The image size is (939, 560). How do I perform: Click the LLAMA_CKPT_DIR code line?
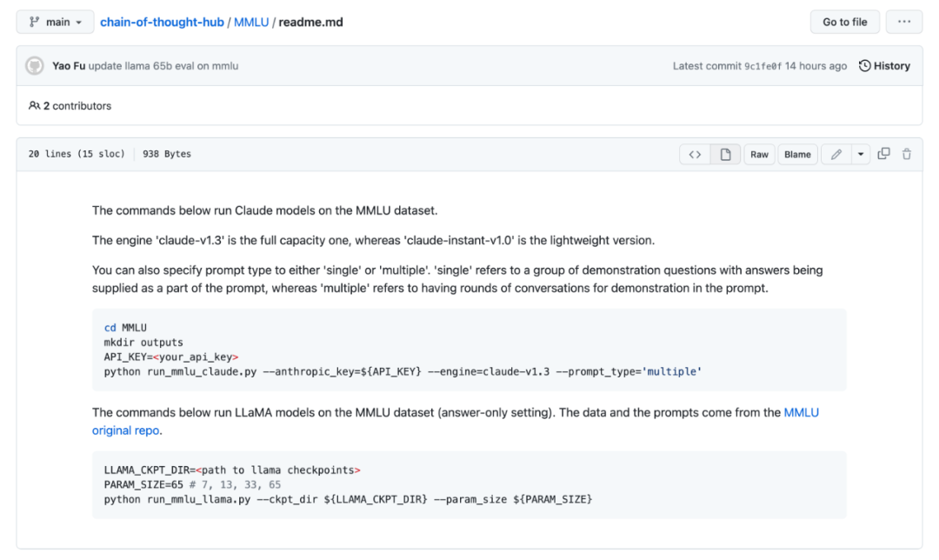(x=232, y=470)
